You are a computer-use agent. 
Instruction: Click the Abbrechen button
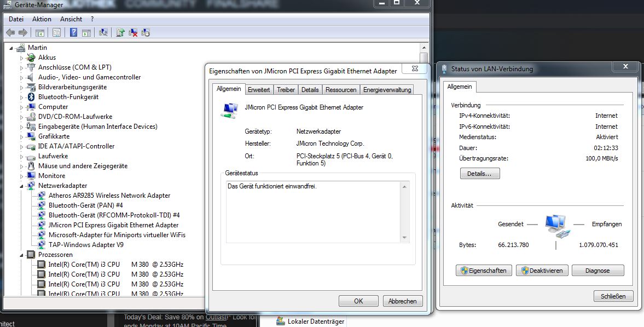[x=403, y=301]
